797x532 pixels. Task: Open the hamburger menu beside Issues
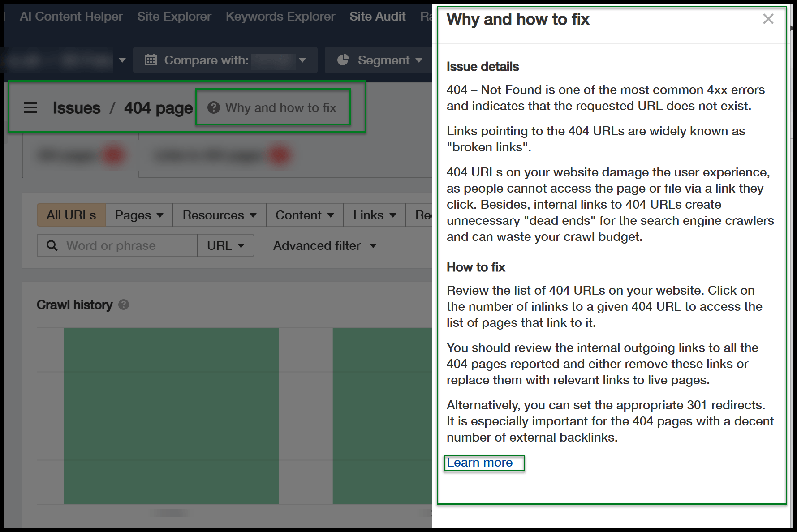30,107
